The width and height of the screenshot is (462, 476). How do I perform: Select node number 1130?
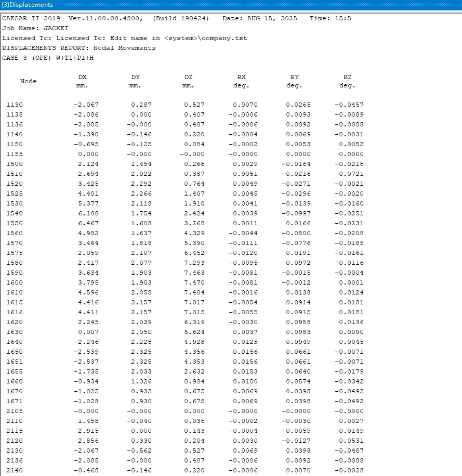[x=15, y=105]
